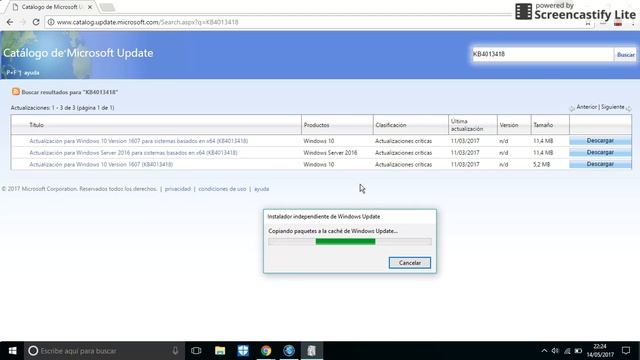Click the RSS feed icon next to search results

pyautogui.click(x=16, y=92)
